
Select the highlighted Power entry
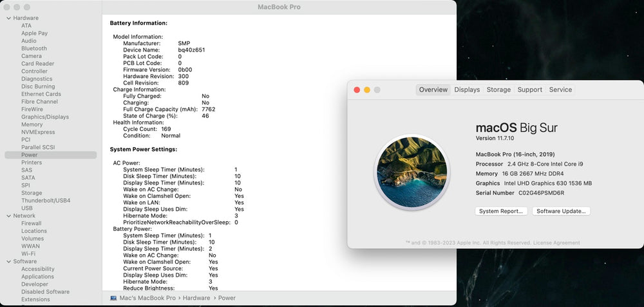(50, 155)
